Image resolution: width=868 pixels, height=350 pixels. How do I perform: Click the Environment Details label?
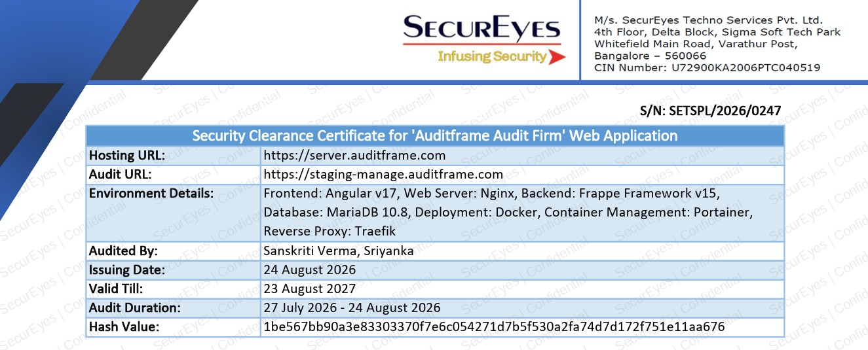tap(151, 194)
